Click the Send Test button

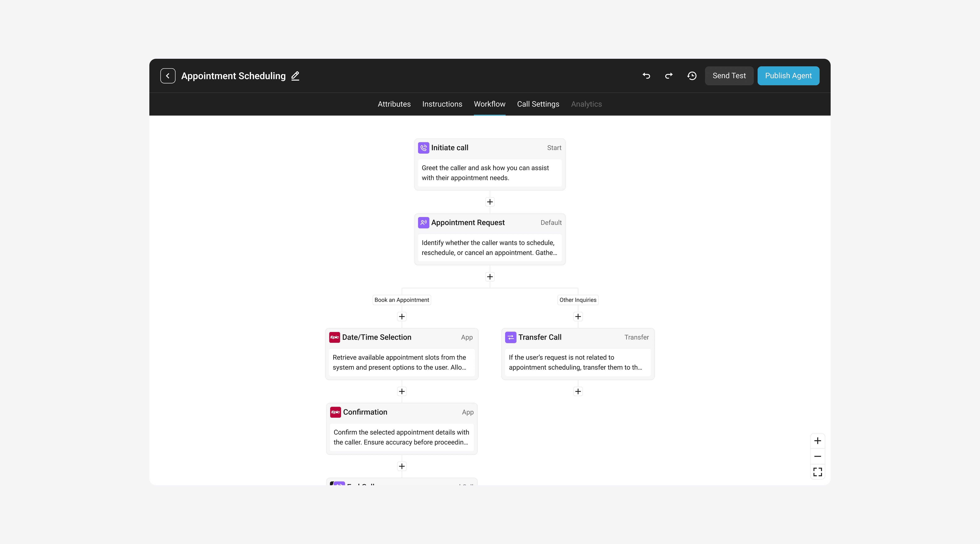point(729,76)
